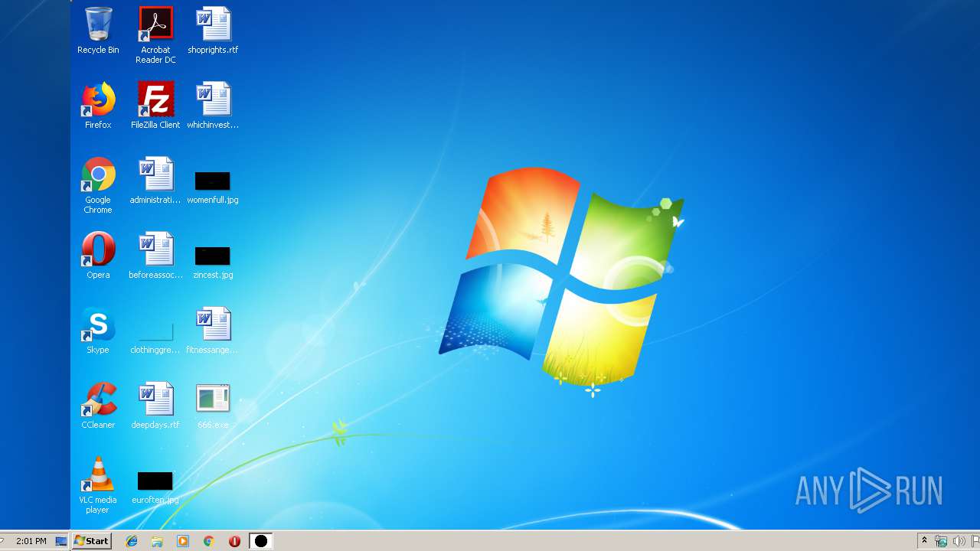Select the shoprights.rtf document icon
This screenshot has width=980, height=551.
coord(213,31)
